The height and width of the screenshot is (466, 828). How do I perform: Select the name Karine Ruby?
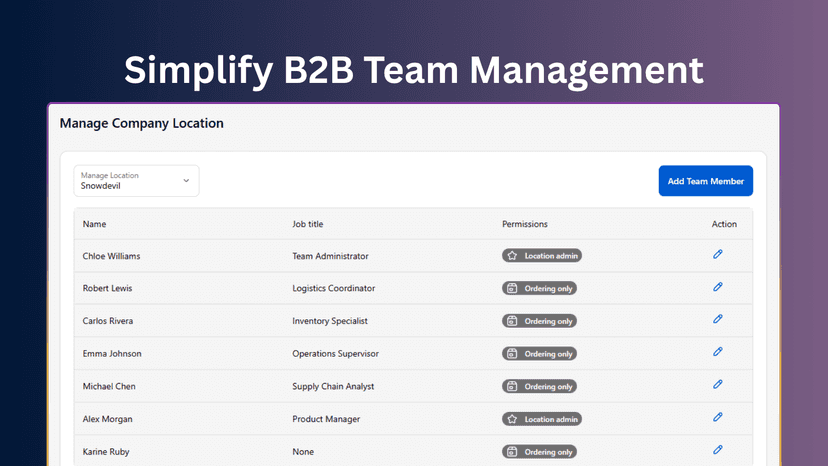point(106,452)
